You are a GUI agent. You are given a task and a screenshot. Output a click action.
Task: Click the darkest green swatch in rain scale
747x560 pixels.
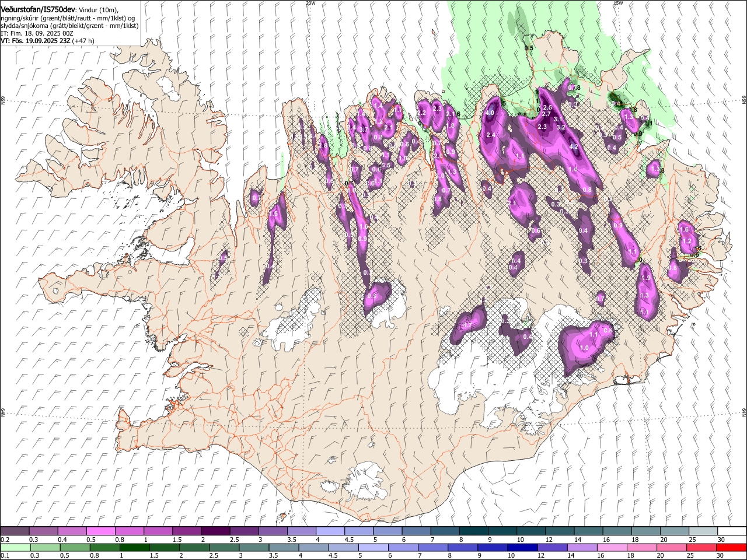[135, 547]
